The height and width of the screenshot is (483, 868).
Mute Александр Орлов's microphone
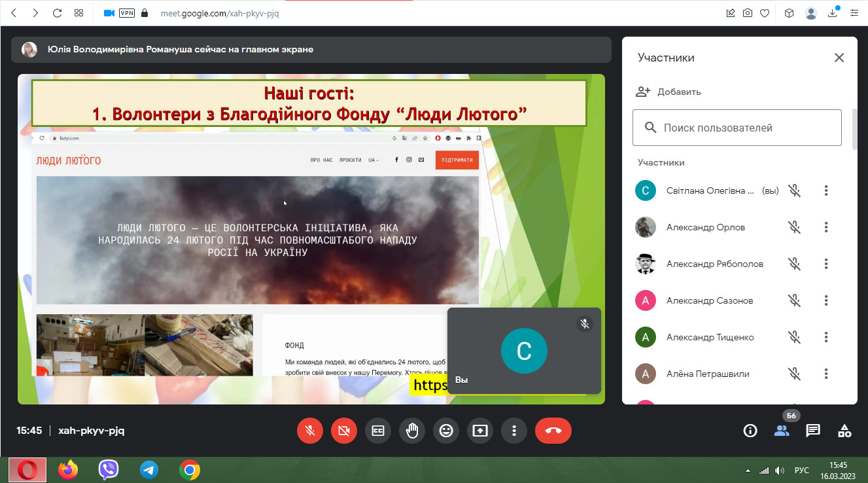click(x=794, y=227)
